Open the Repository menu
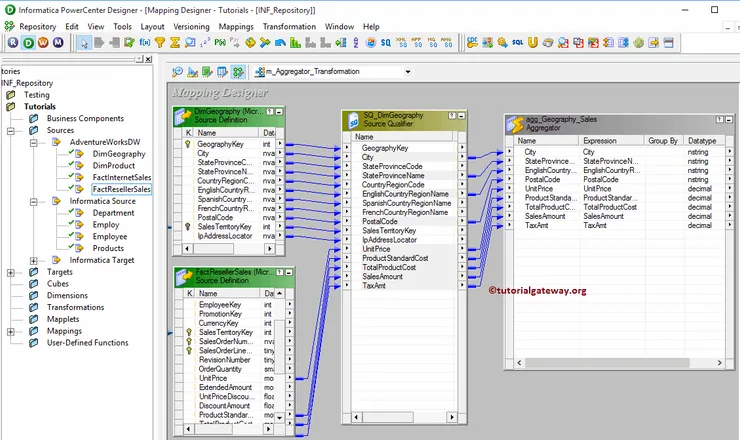The width and height of the screenshot is (740, 440). tap(37, 27)
